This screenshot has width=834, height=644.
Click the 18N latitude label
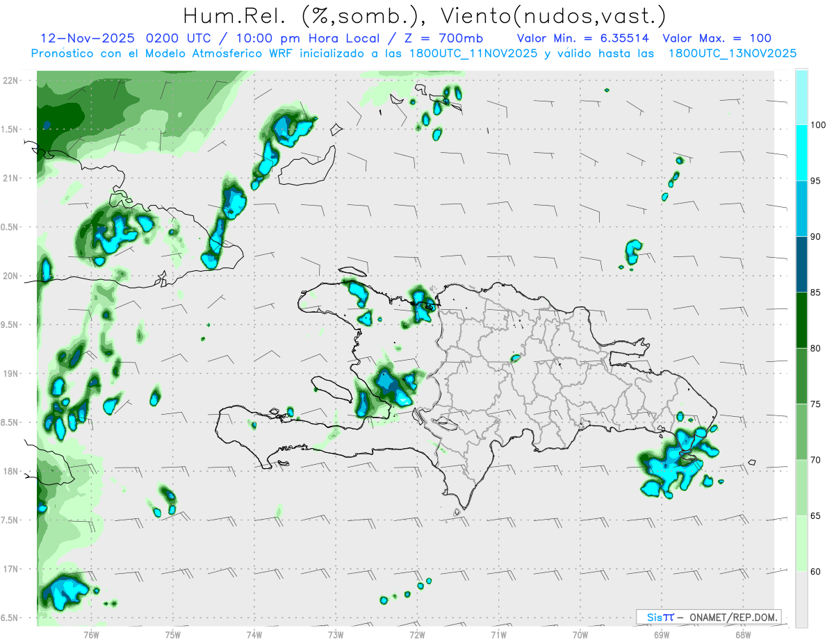point(12,472)
